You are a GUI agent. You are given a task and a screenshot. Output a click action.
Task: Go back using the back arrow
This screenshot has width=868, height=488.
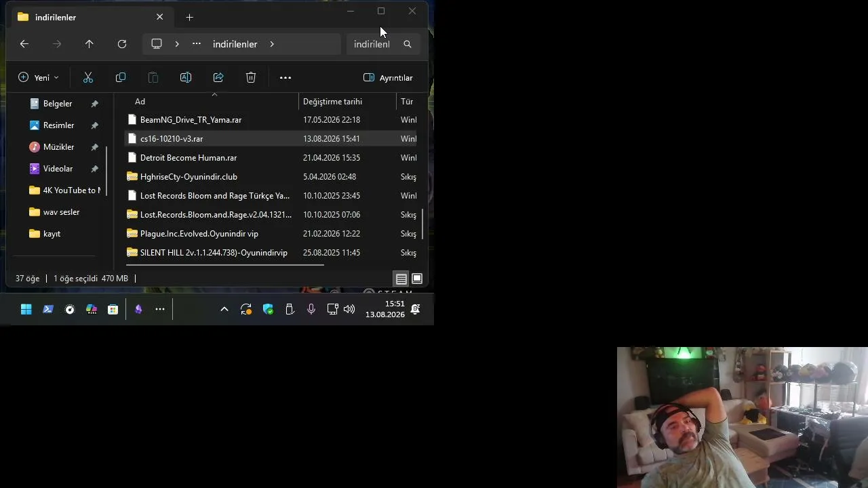(24, 44)
